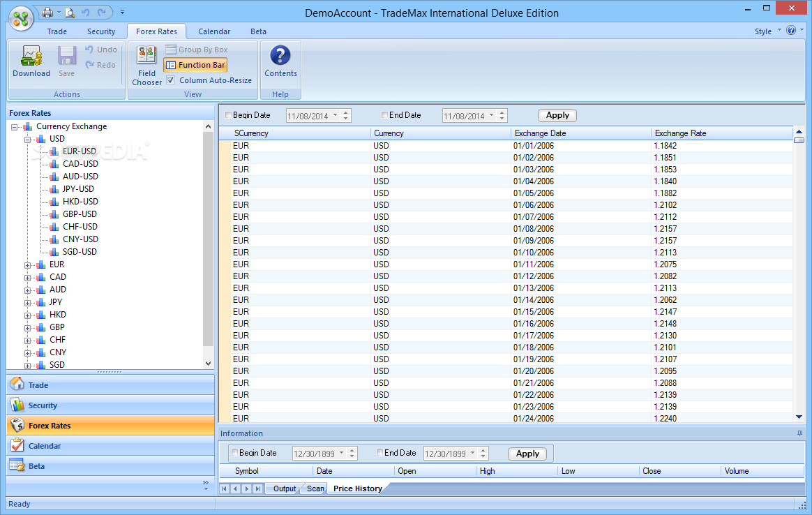Sort by Exchange Rate column header

722,133
